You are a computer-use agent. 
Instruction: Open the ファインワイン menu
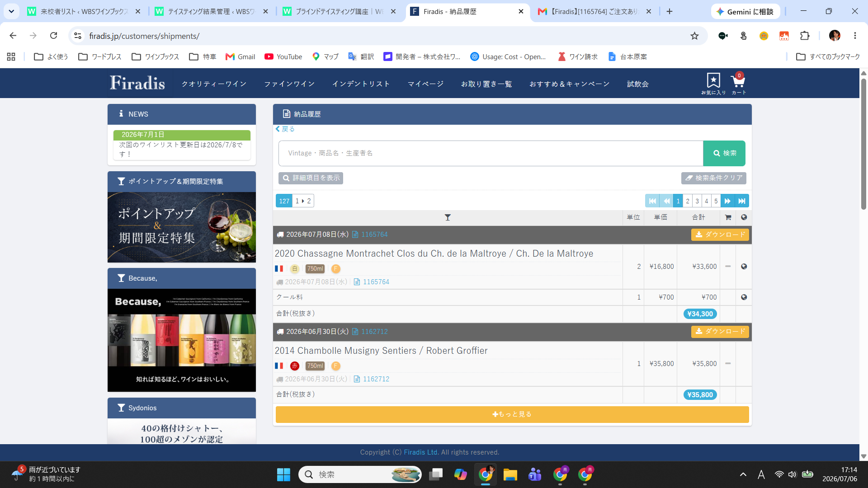point(289,84)
